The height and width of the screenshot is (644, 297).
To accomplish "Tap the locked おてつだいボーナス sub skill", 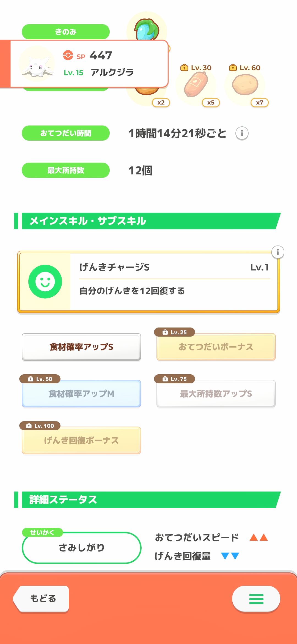I will point(216,347).
